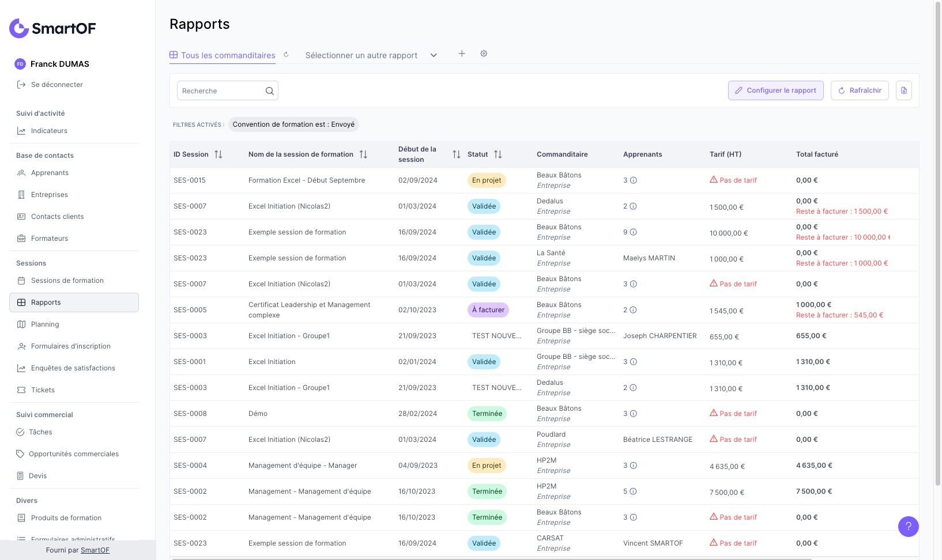Click the refresh icon beside Tous les commanditaires
Image resolution: width=942 pixels, height=560 pixels.
click(286, 55)
